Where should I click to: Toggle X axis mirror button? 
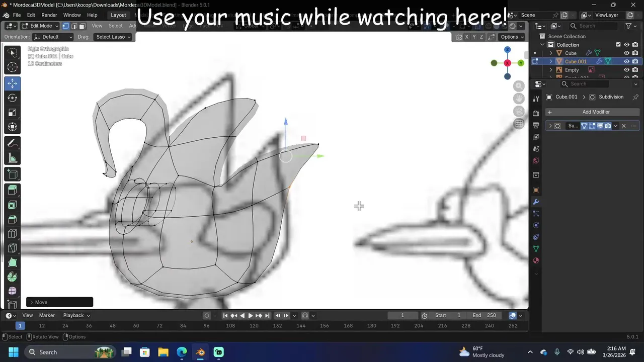point(467,37)
